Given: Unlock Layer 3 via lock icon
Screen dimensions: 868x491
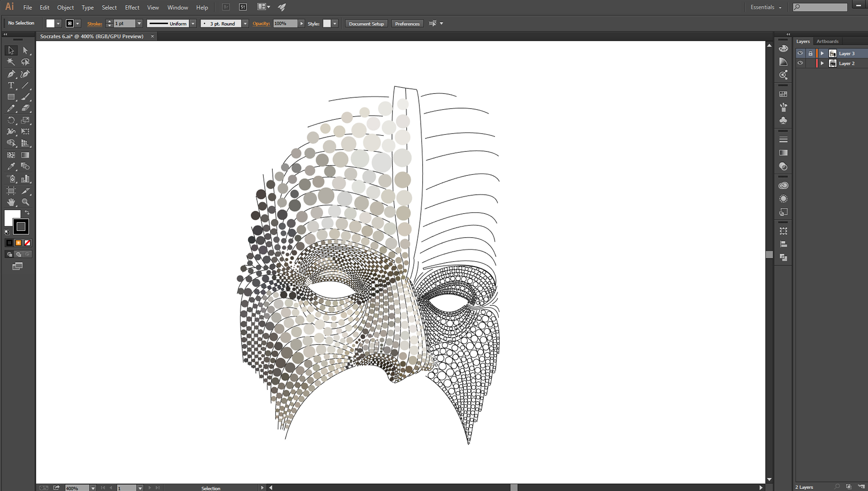Looking at the screenshot, I should 810,53.
